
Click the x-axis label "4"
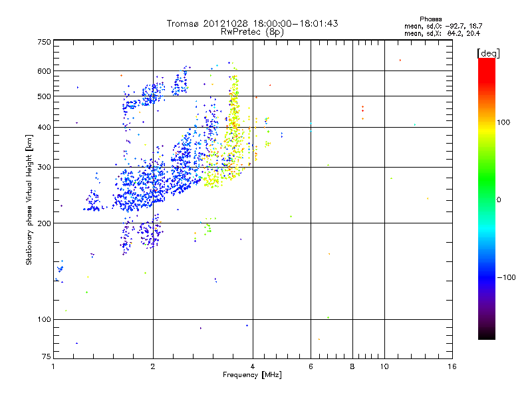[253, 366]
